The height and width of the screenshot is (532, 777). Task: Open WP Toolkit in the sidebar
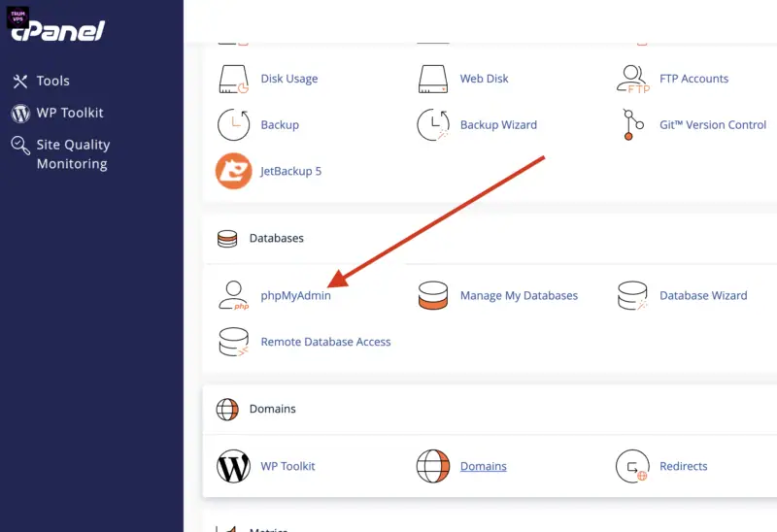(x=70, y=114)
